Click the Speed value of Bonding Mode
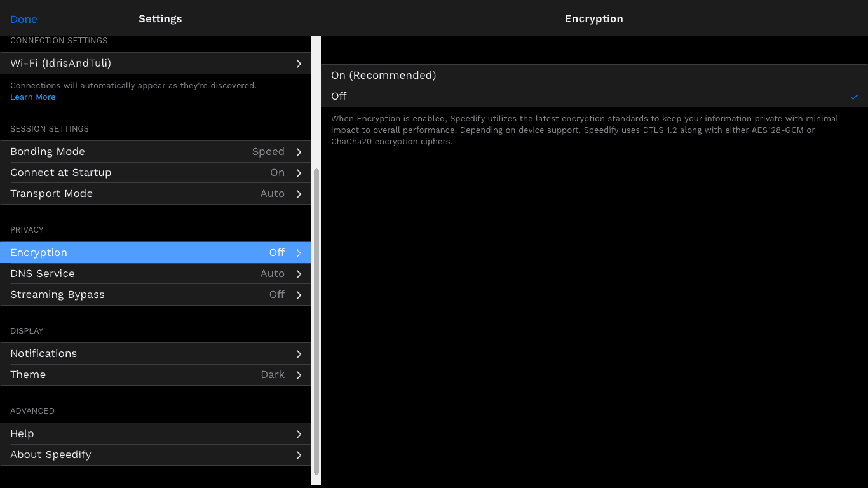 tap(268, 152)
